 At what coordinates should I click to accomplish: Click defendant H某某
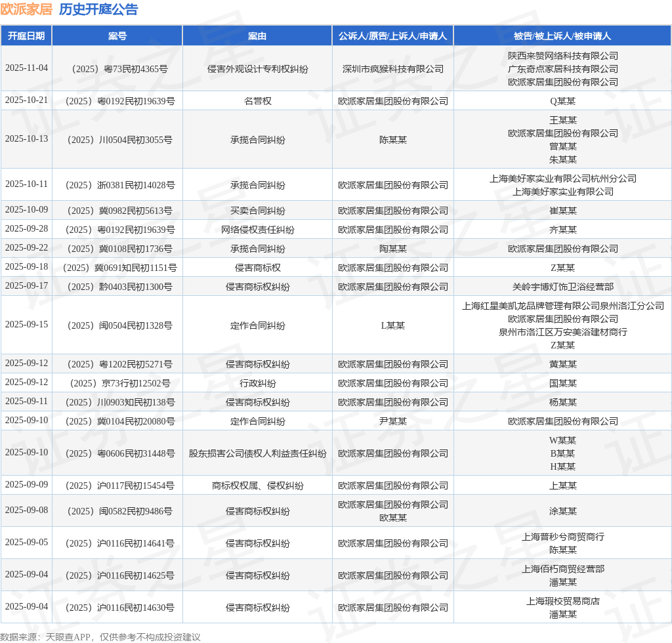[562, 467]
